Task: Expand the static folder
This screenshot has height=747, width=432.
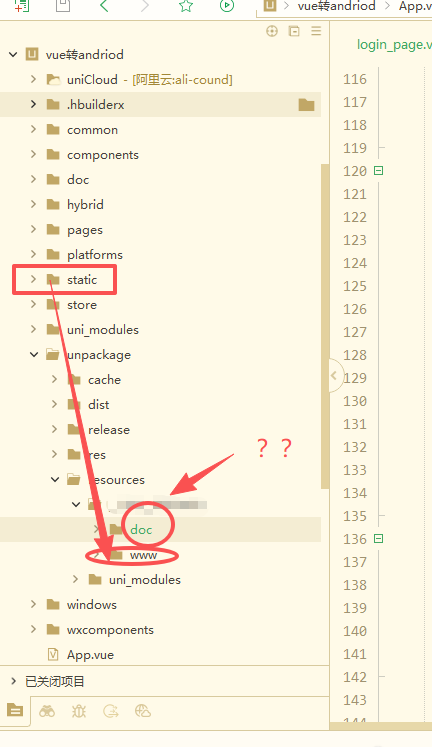Action: coord(33,279)
